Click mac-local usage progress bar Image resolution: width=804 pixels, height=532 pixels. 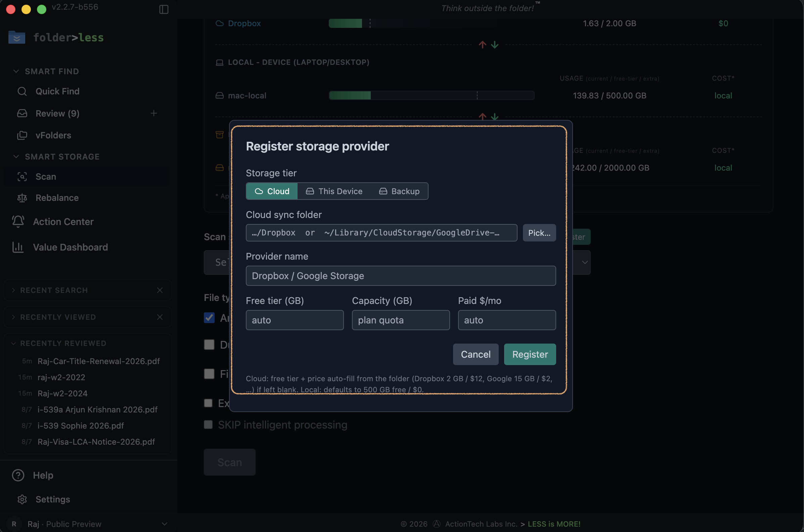pyautogui.click(x=432, y=96)
